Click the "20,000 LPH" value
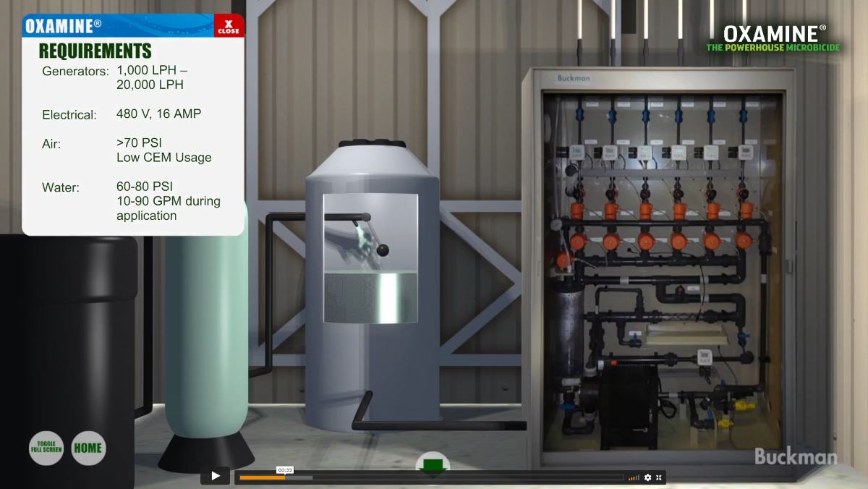 click(150, 85)
